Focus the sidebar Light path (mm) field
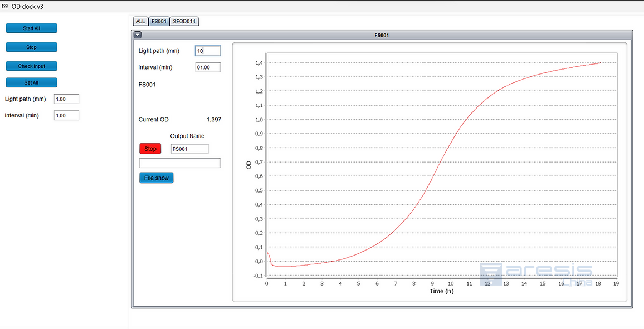This screenshot has width=644, height=329. [x=66, y=99]
